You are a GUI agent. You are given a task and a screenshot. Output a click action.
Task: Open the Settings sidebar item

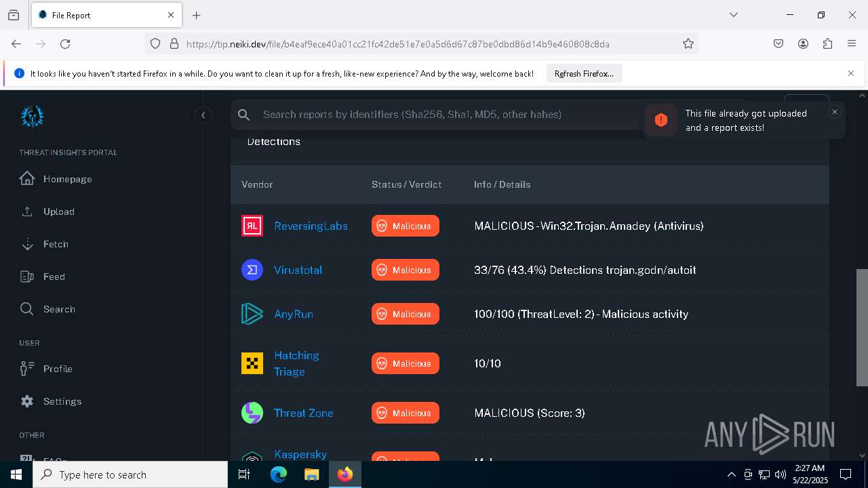tap(51, 401)
